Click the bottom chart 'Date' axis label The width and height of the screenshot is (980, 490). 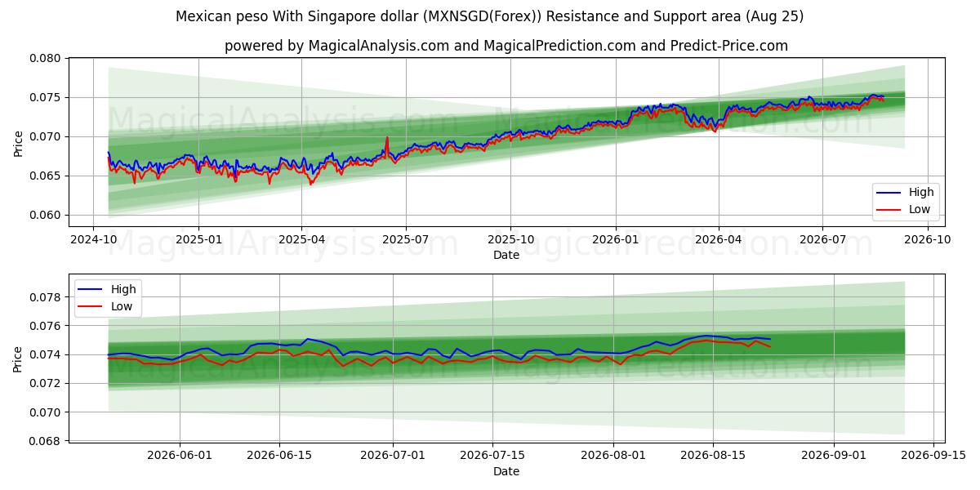coord(506,471)
